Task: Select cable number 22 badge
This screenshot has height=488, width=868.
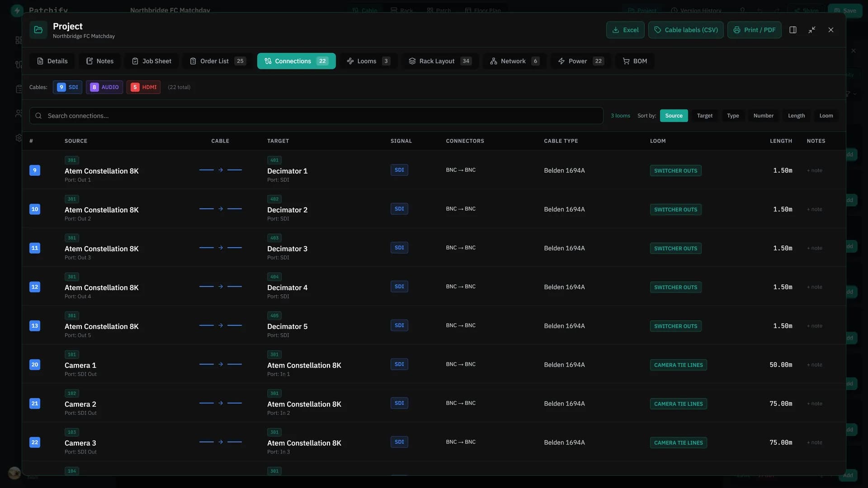Action: point(35,442)
